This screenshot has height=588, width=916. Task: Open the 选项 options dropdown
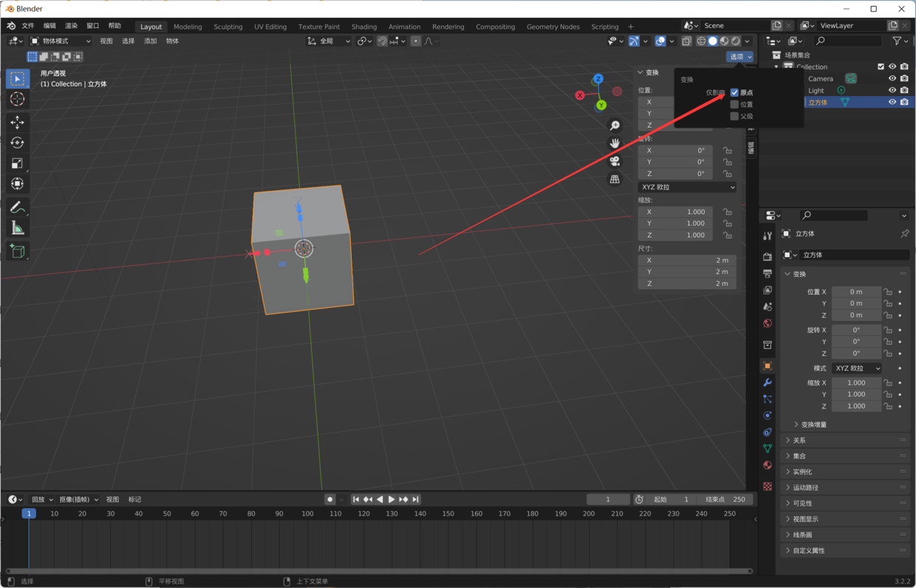click(740, 57)
